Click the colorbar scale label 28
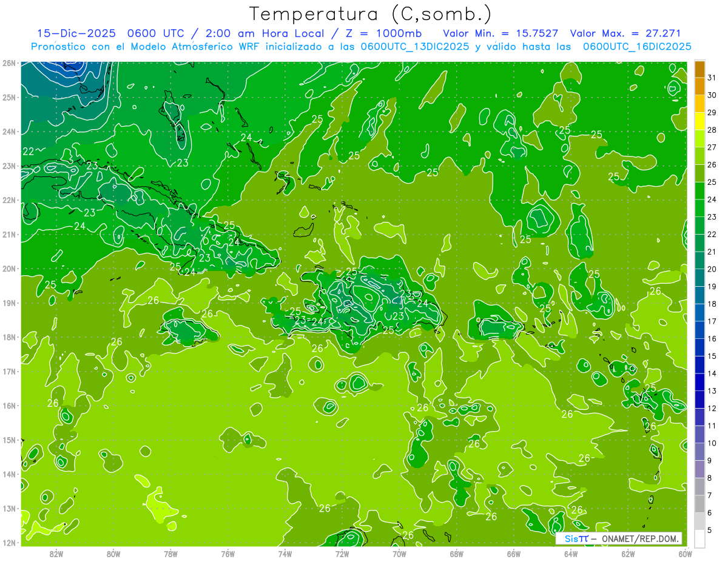 (712, 130)
